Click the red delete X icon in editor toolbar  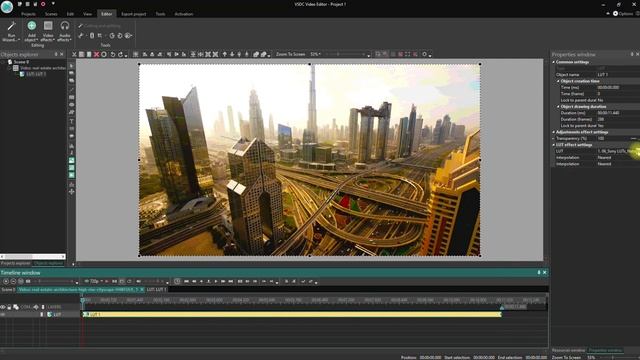(96, 54)
